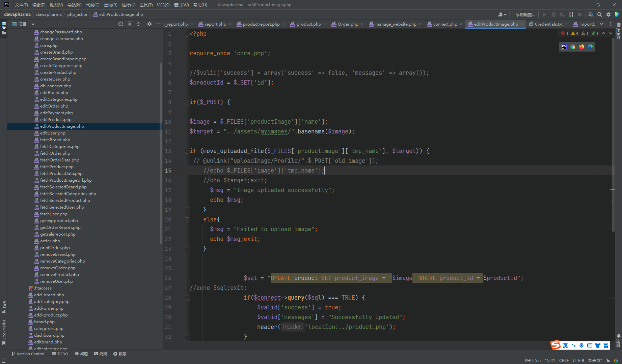Click expand all icon in project panel
622x364 pixels.
[130, 24]
